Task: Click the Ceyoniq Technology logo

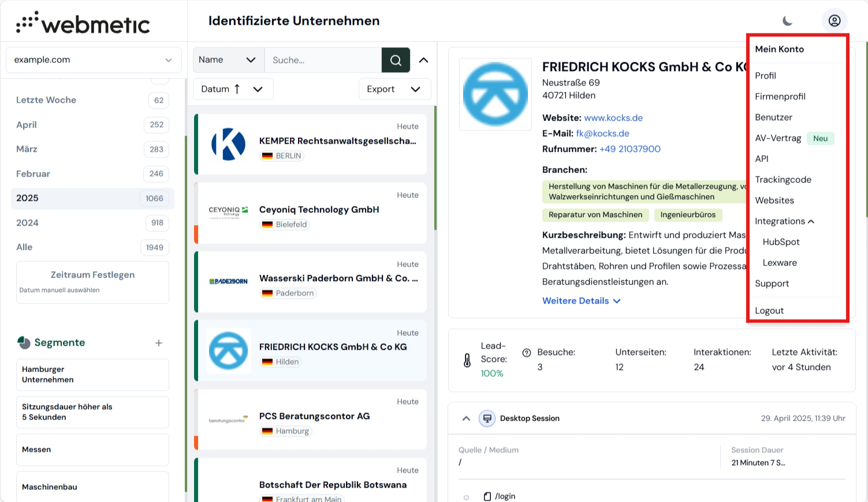Action: pos(229,213)
